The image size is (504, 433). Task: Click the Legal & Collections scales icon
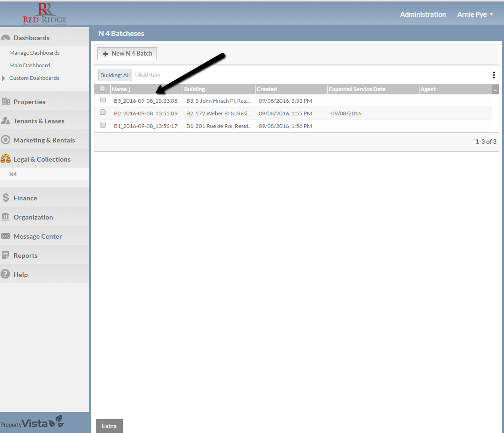tap(6, 159)
